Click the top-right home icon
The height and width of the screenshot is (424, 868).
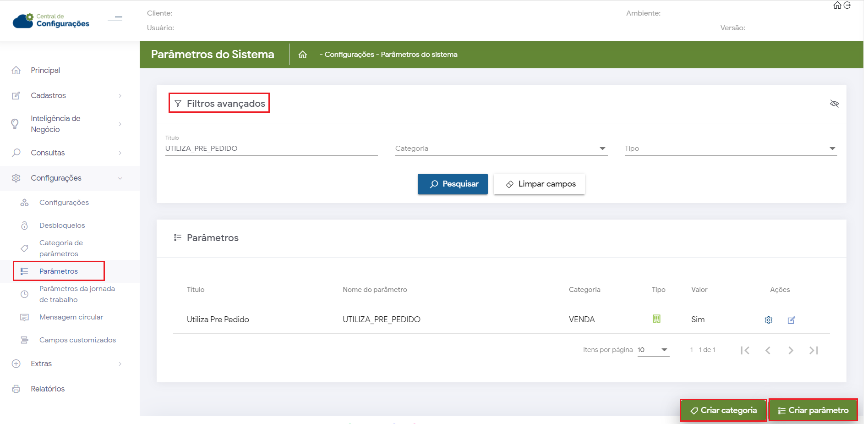click(837, 6)
